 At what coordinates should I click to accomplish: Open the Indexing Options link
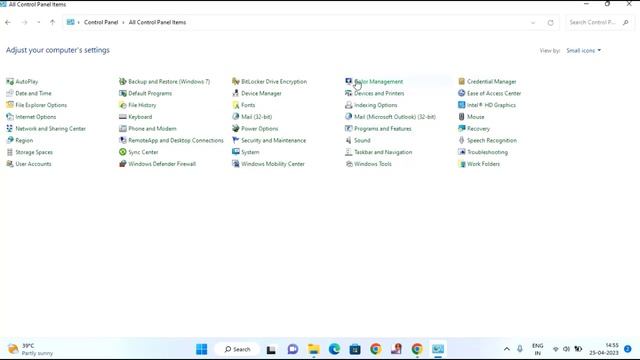point(376,105)
